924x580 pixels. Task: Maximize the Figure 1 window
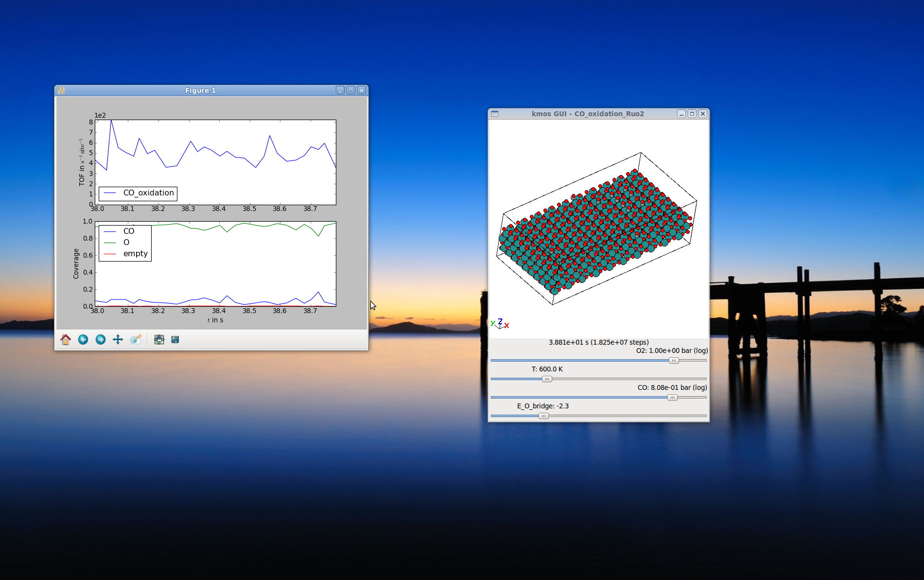pos(351,90)
